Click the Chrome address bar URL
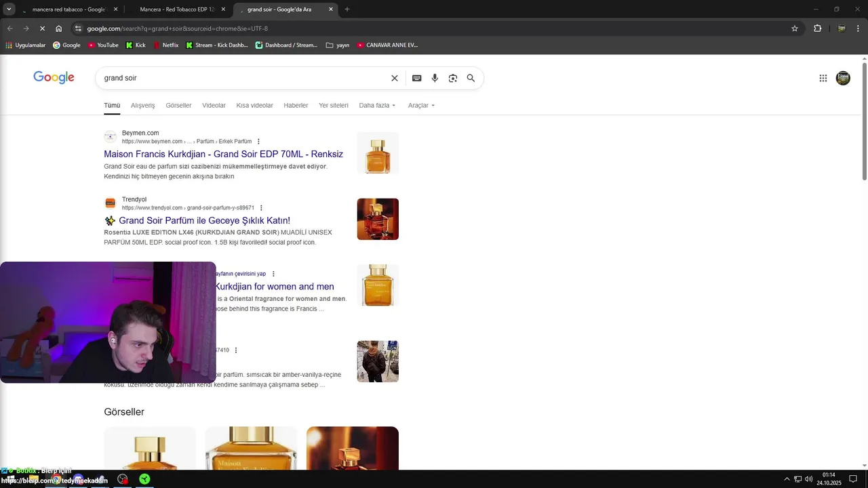868x488 pixels. click(178, 28)
